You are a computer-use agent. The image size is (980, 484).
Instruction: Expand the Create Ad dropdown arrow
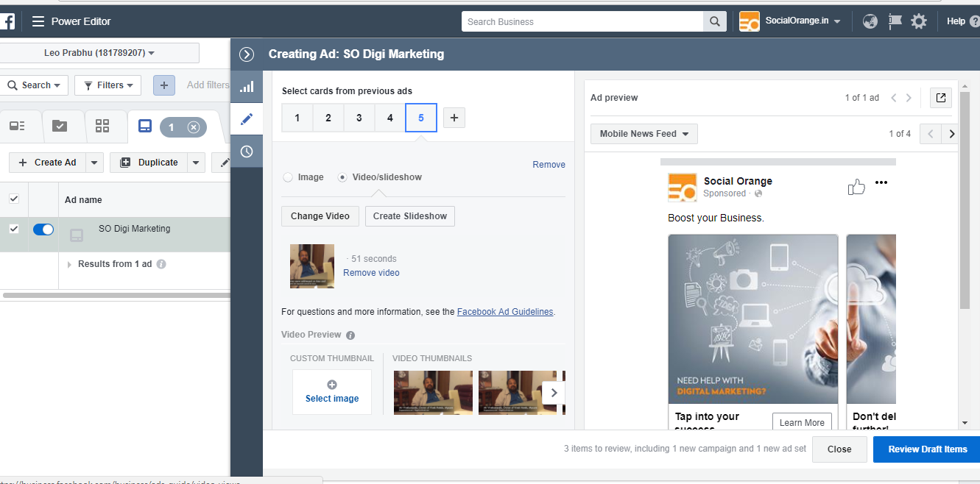93,162
